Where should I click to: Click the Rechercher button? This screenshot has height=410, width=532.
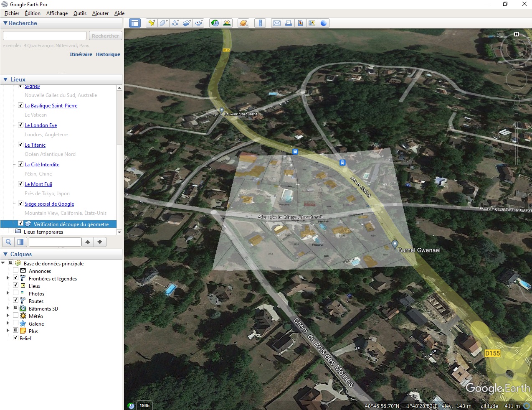pyautogui.click(x=105, y=36)
